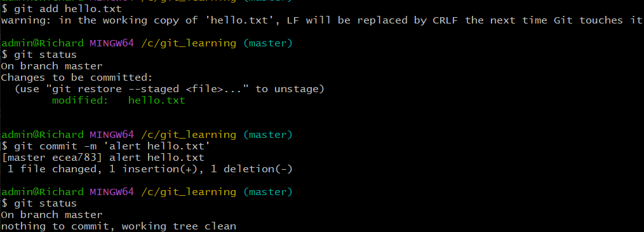Click the first 'git status' command
The image size is (644, 232).
coord(39,55)
